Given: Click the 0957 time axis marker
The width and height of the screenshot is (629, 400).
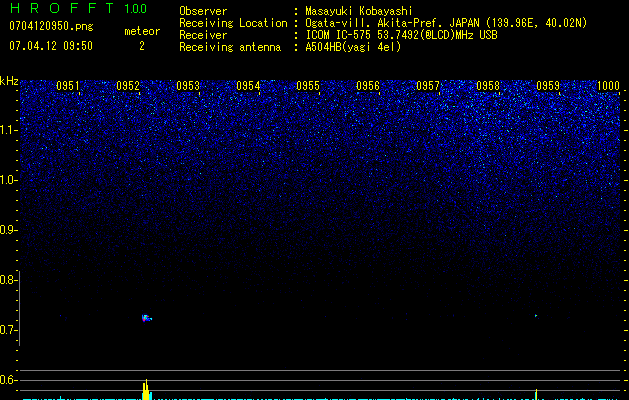Looking at the screenshot, I should coord(428,86).
